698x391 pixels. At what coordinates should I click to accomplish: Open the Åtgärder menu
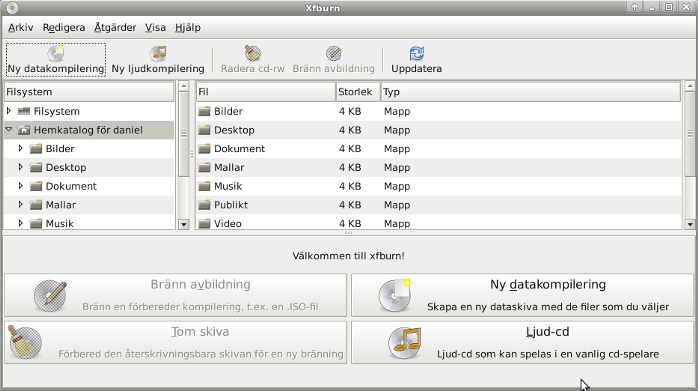[115, 28]
